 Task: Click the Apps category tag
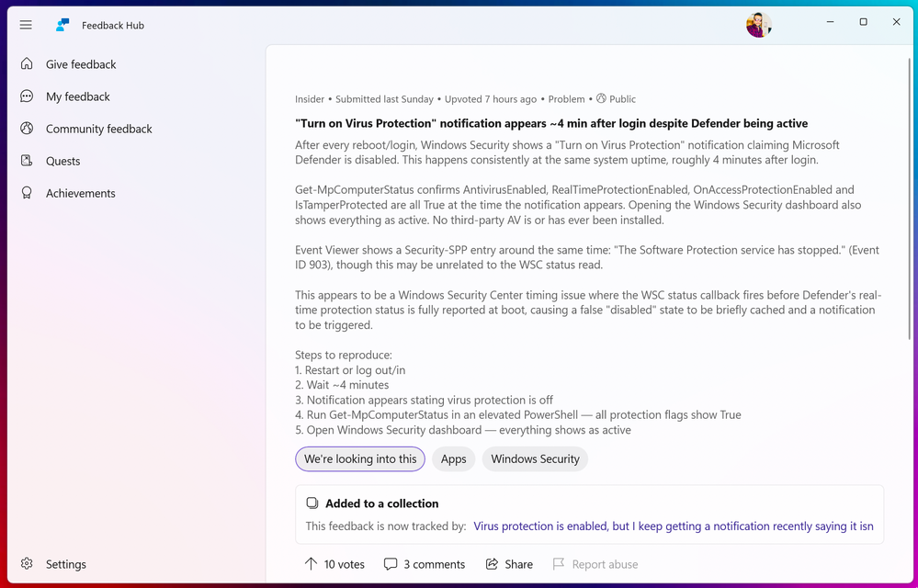pos(454,459)
